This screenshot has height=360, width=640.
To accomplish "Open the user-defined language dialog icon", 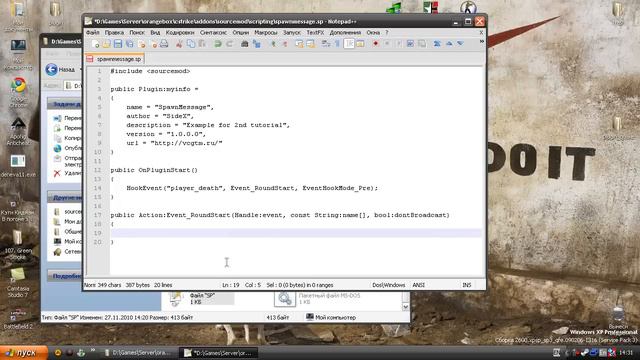I will pyautogui.click(x=360, y=44).
